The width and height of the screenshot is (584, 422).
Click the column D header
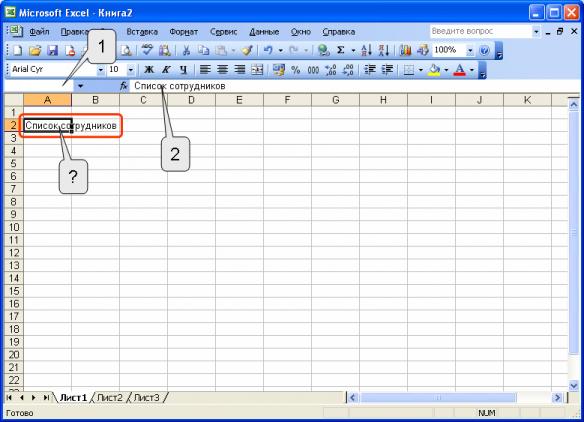[x=191, y=100]
